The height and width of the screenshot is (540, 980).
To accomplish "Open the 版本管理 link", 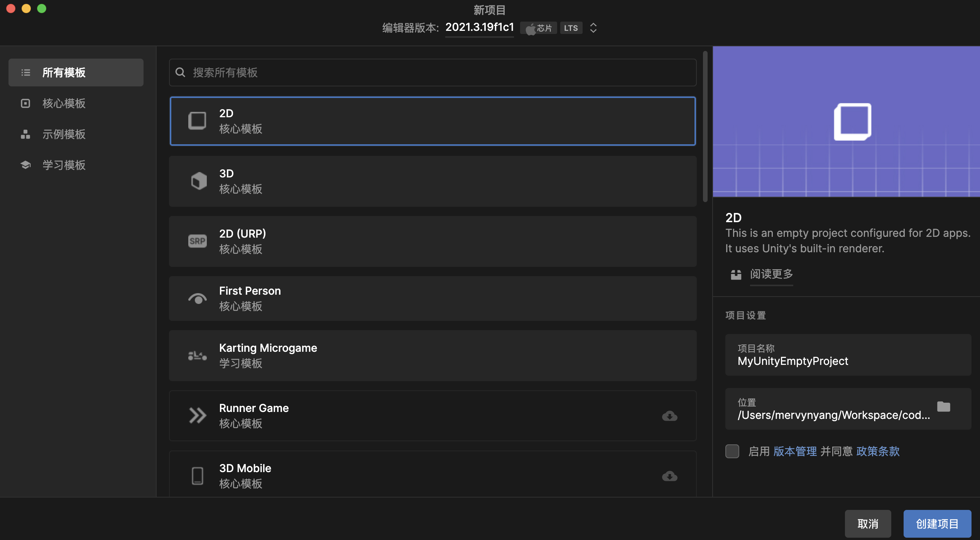I will tap(795, 451).
